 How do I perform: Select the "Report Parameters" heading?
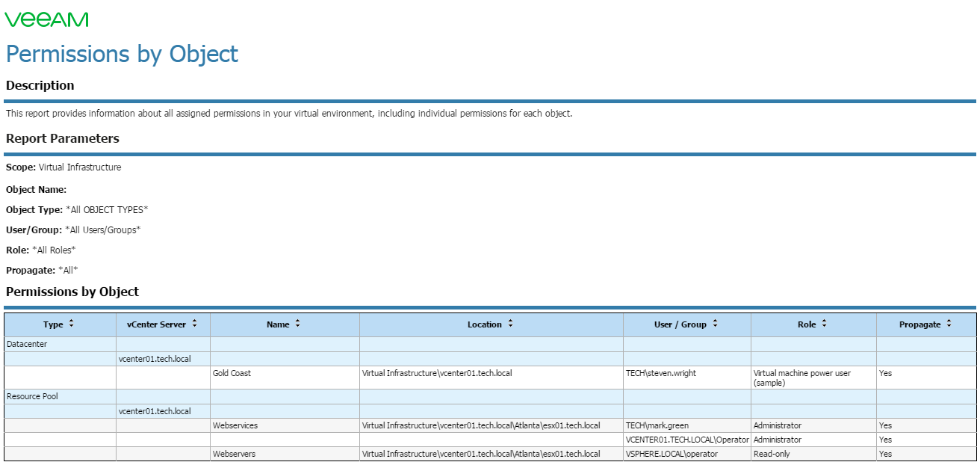point(63,138)
